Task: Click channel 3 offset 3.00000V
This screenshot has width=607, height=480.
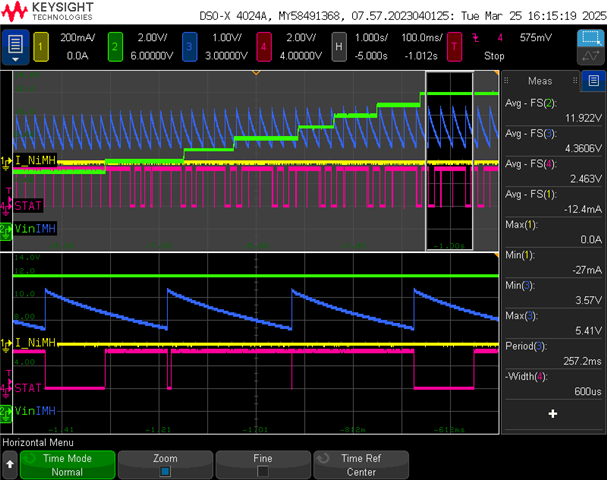Action: point(226,56)
